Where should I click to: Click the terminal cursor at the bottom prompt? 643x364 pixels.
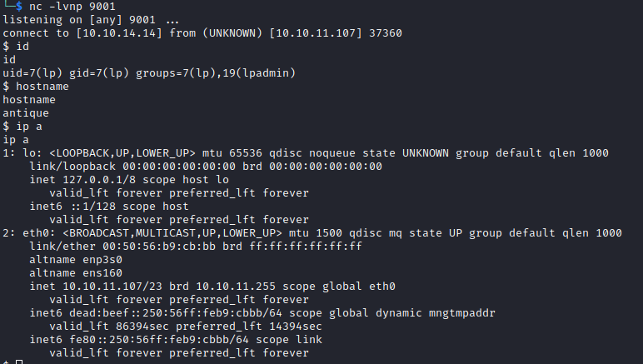coord(19,362)
